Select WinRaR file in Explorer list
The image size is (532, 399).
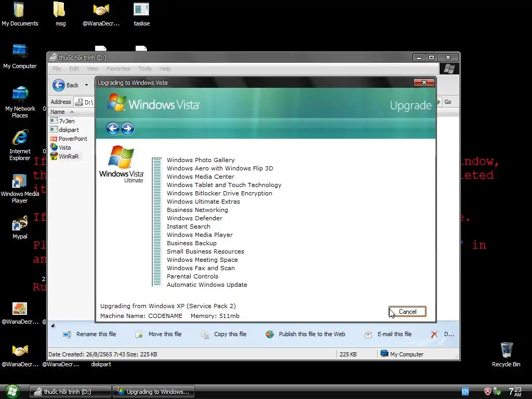[64, 156]
